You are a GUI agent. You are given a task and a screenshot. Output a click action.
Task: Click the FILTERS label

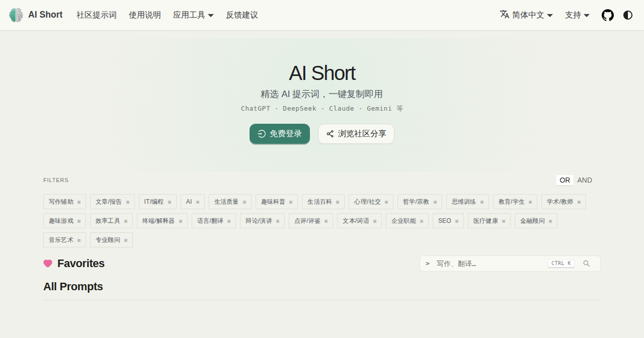click(x=56, y=180)
